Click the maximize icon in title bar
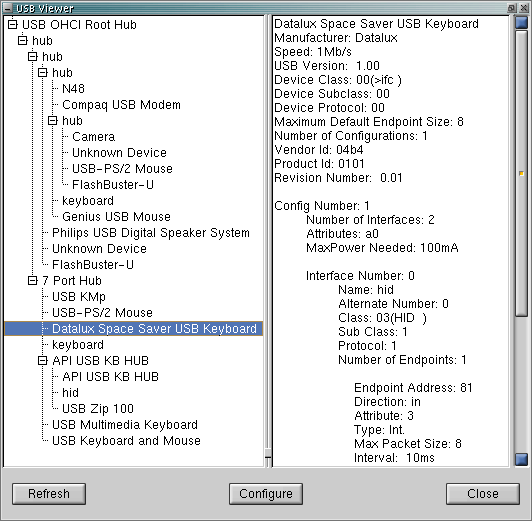This screenshot has width=532, height=521. [x=512, y=8]
